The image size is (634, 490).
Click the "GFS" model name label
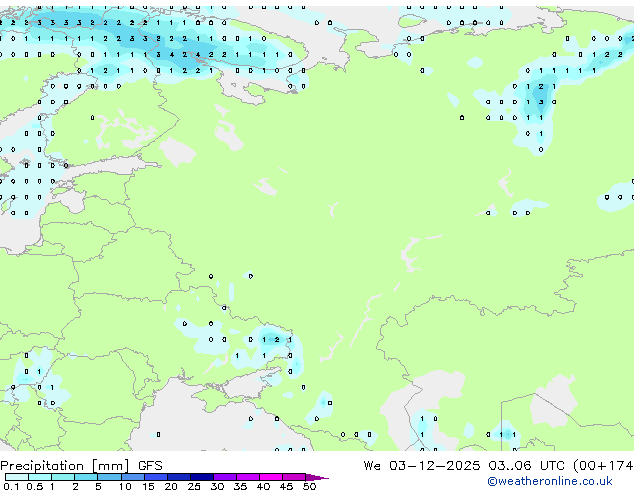tap(150, 466)
